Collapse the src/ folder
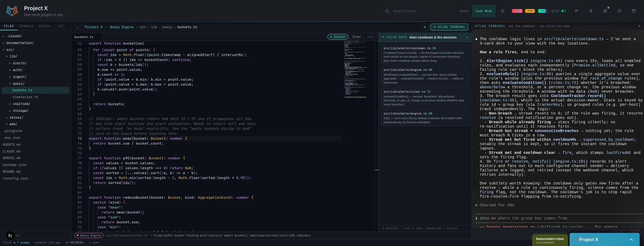 36,50
